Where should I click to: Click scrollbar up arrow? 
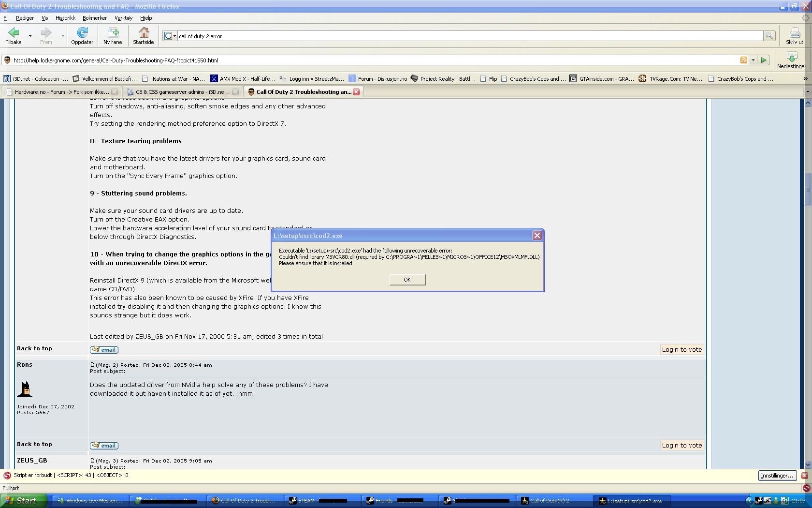tap(808, 103)
